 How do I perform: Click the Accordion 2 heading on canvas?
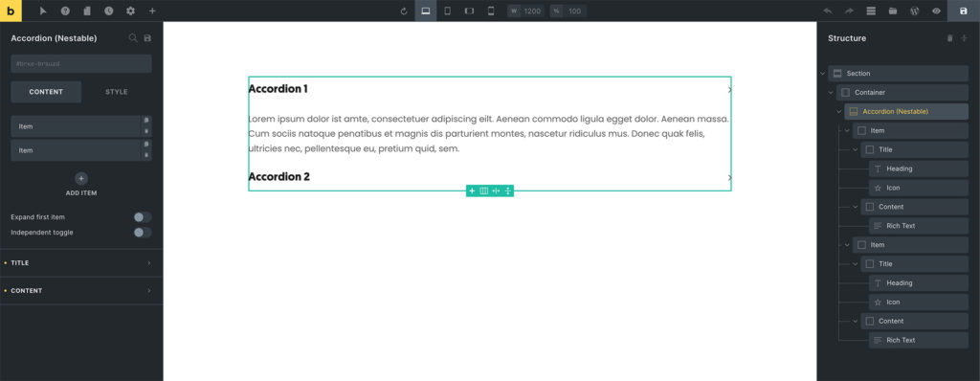coord(279,177)
